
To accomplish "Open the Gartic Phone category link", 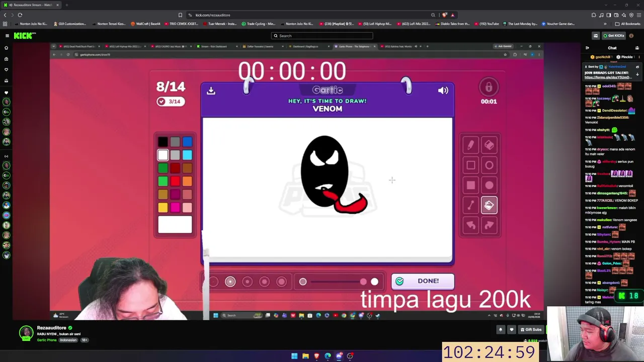I will [47, 340].
